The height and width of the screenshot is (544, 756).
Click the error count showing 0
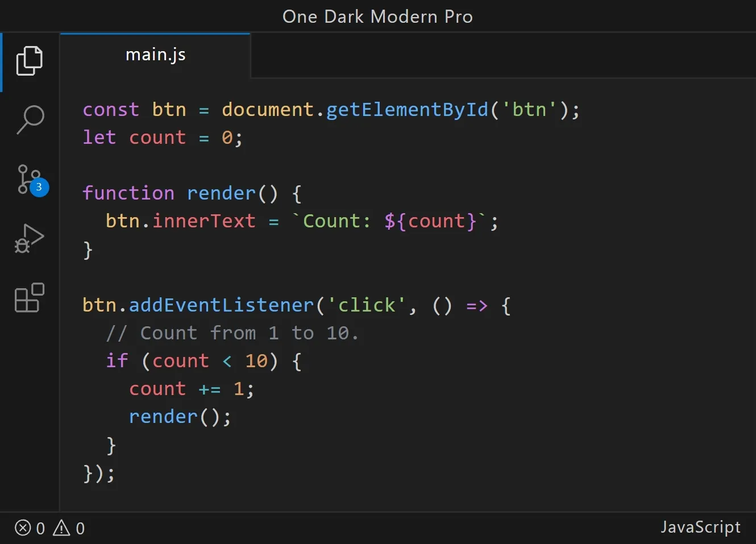click(40, 528)
